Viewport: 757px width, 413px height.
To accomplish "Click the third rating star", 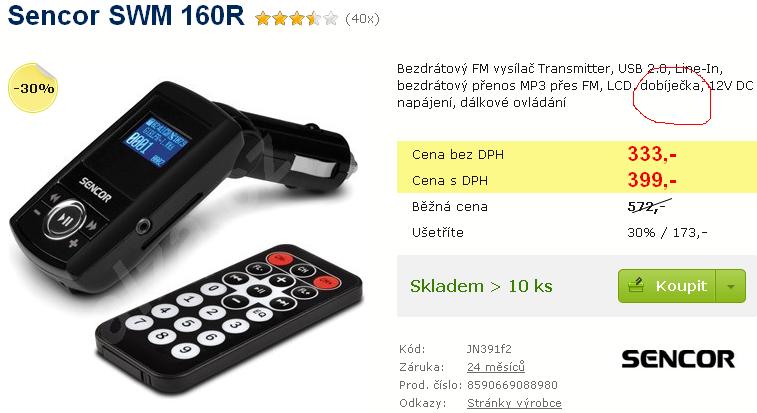I will click(297, 19).
